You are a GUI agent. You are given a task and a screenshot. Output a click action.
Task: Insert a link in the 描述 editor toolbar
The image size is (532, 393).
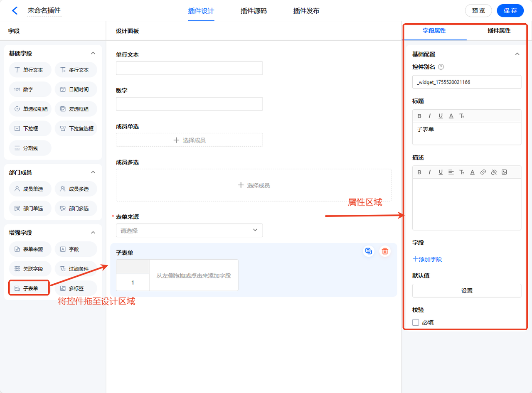pos(483,172)
